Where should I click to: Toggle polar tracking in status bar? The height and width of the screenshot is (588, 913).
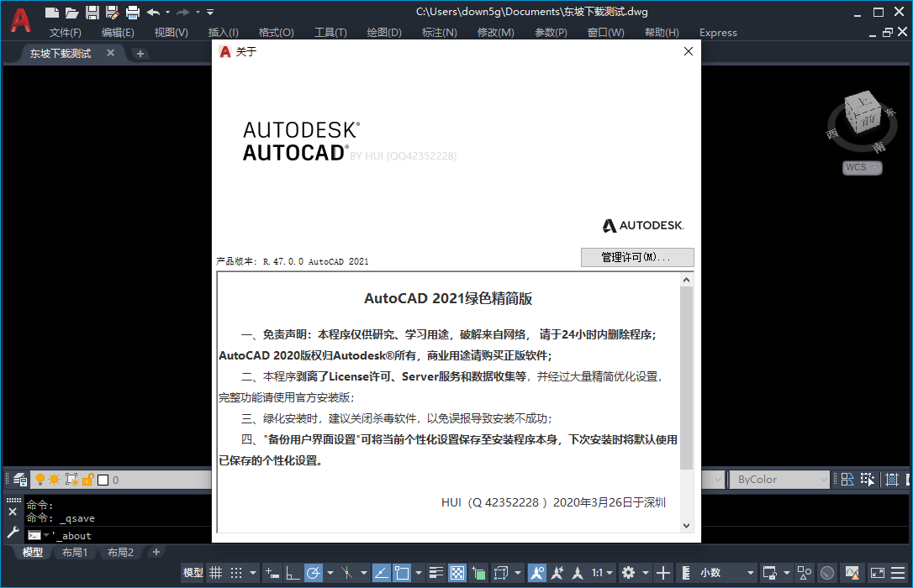[x=314, y=572]
